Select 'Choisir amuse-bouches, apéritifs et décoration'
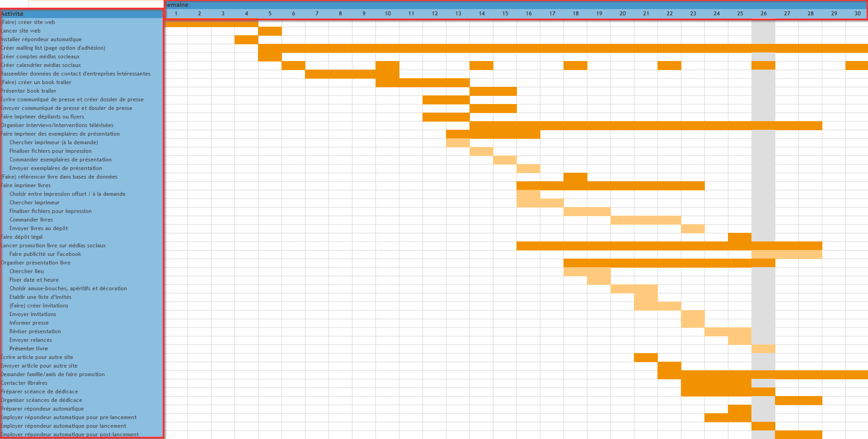This screenshot has width=868, height=439. click(82, 288)
